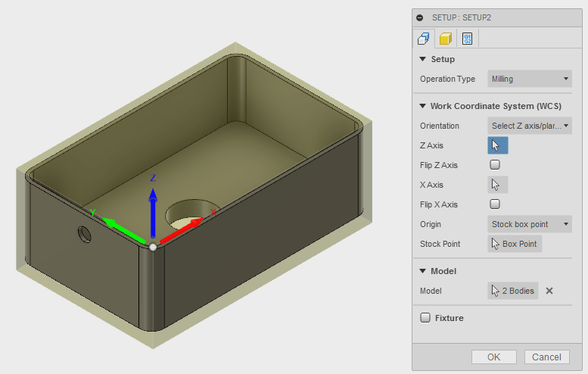Enable the Flip X Axis checkbox
Image resolution: width=588 pixels, height=374 pixels.
tap(495, 204)
